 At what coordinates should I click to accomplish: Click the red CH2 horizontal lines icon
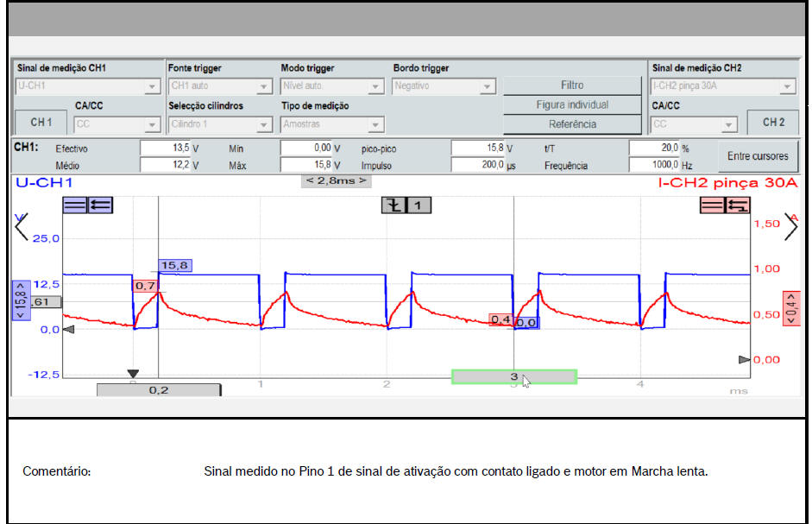coord(712,205)
